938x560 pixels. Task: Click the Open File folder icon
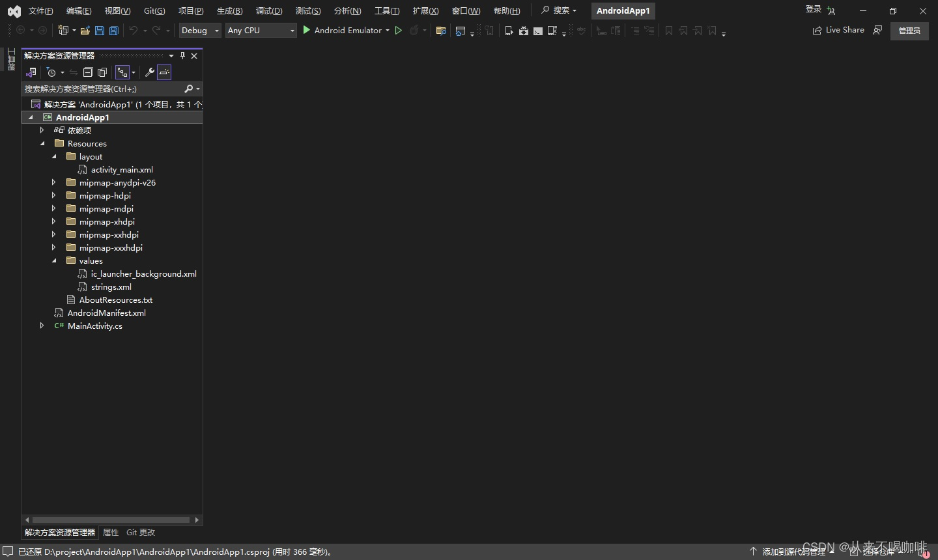(85, 31)
